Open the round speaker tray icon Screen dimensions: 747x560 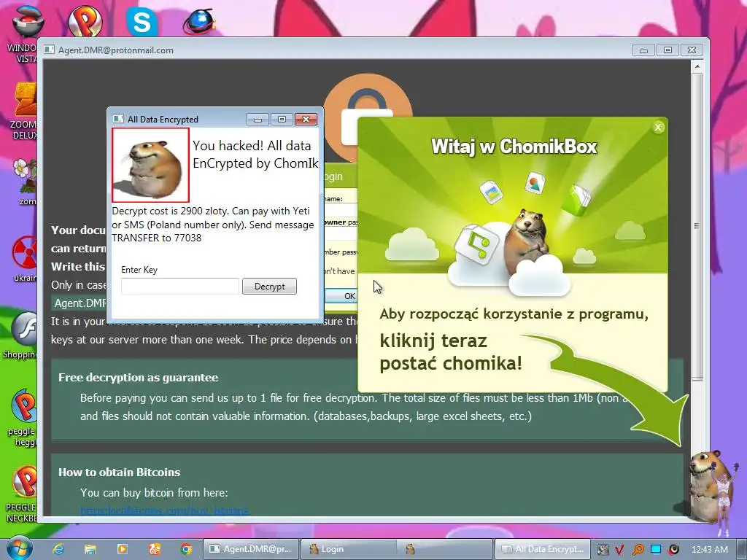[673, 550]
